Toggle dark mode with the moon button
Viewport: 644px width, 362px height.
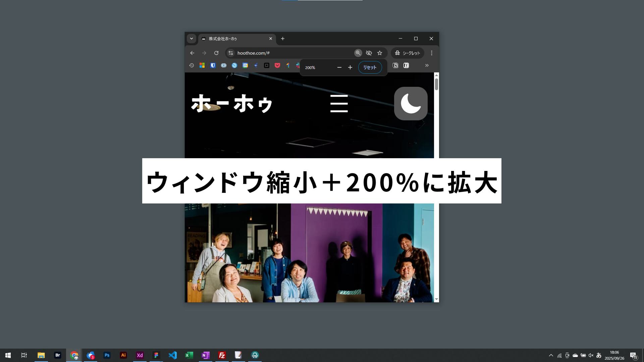click(411, 104)
